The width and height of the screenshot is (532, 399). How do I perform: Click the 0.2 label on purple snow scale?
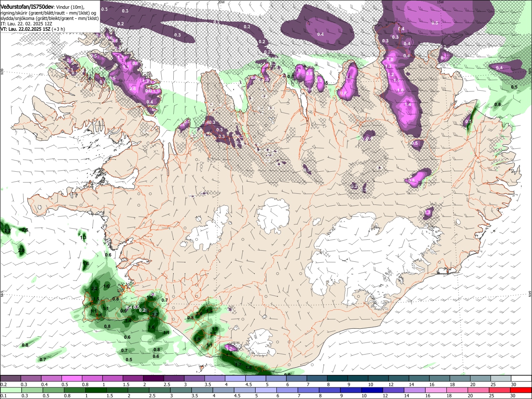click(3, 384)
